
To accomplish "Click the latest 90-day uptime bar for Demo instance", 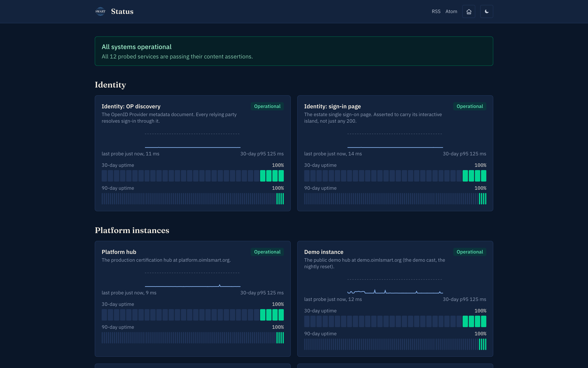I will [x=486, y=344].
